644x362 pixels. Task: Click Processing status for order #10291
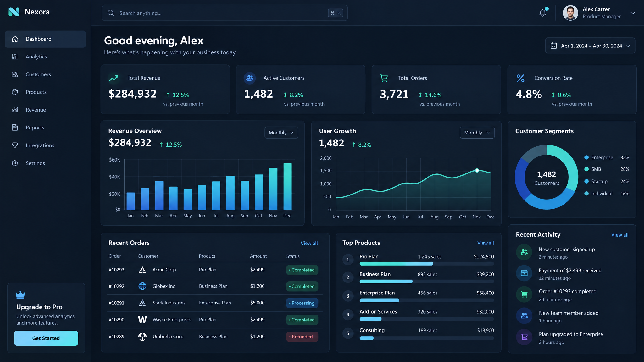[302, 303]
